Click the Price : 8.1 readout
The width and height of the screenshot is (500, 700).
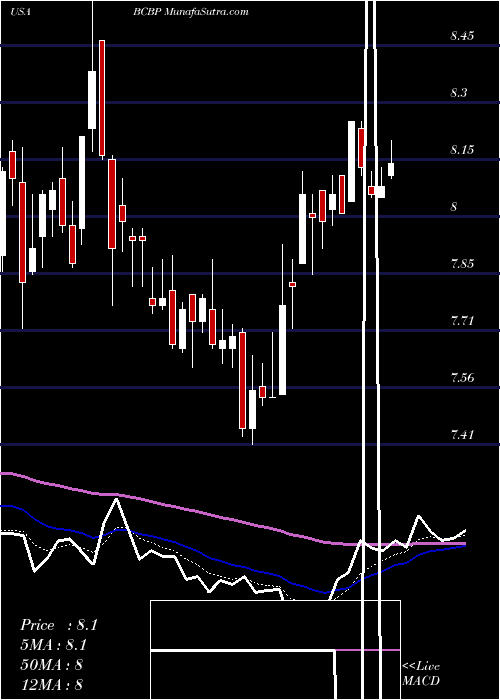tap(58, 625)
